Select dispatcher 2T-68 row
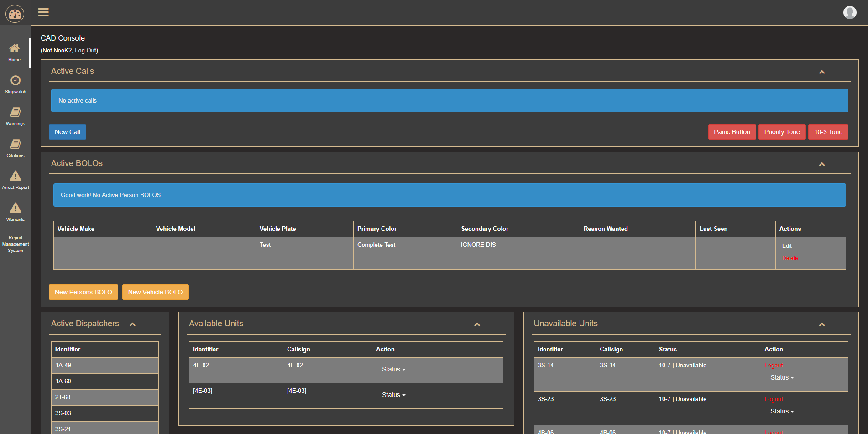The width and height of the screenshot is (868, 434). [x=105, y=397]
